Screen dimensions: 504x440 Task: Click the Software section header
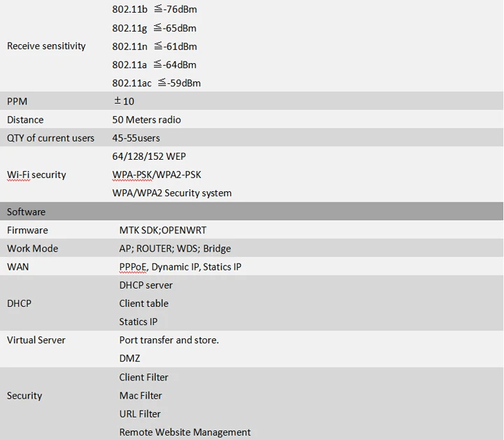pos(26,212)
